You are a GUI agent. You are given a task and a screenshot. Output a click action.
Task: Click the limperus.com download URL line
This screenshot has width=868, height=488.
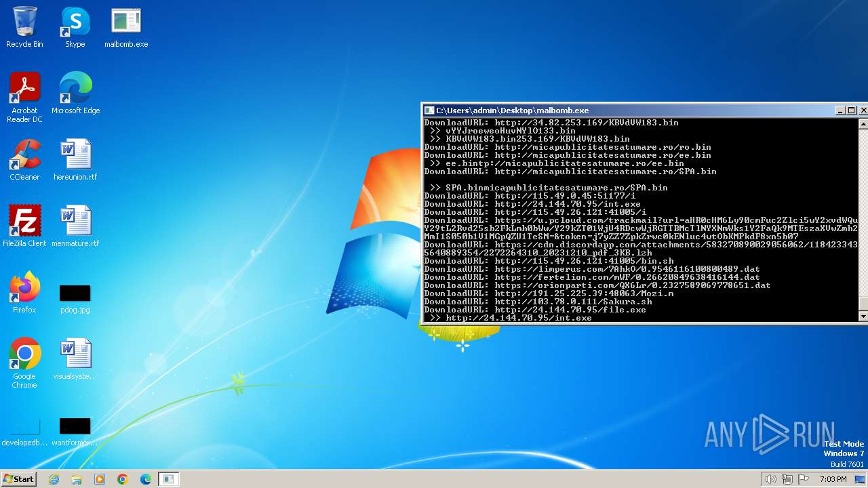593,269
